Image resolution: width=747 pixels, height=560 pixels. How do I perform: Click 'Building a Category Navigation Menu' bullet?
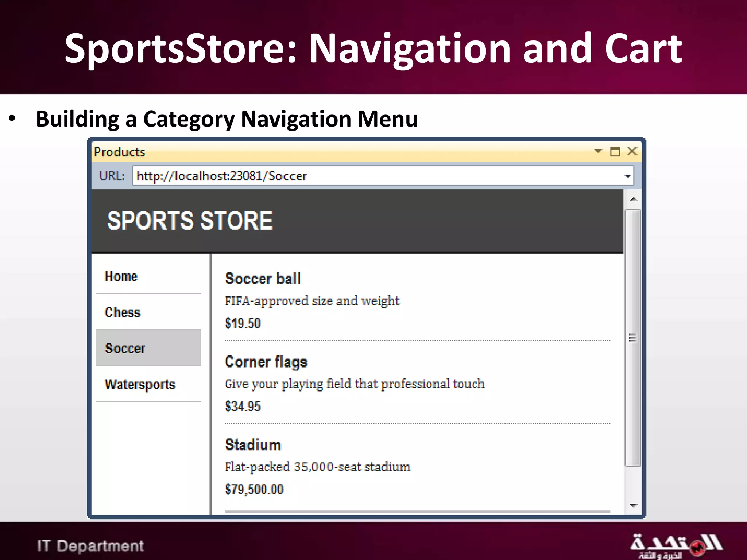click(227, 119)
